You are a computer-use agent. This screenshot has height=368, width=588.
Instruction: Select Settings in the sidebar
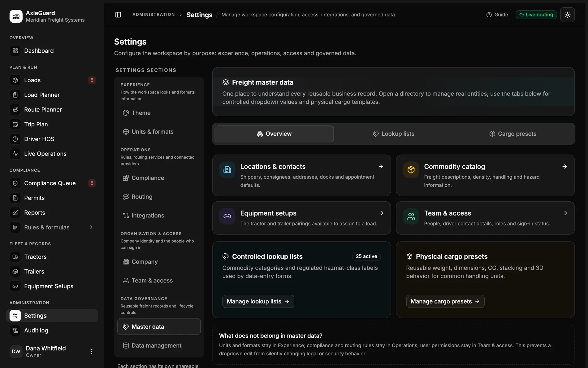point(52,316)
